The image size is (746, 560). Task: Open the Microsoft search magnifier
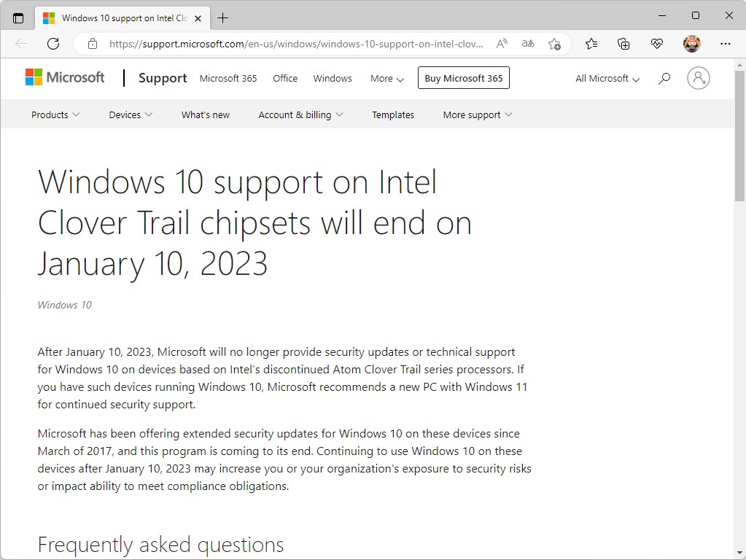[x=664, y=78]
